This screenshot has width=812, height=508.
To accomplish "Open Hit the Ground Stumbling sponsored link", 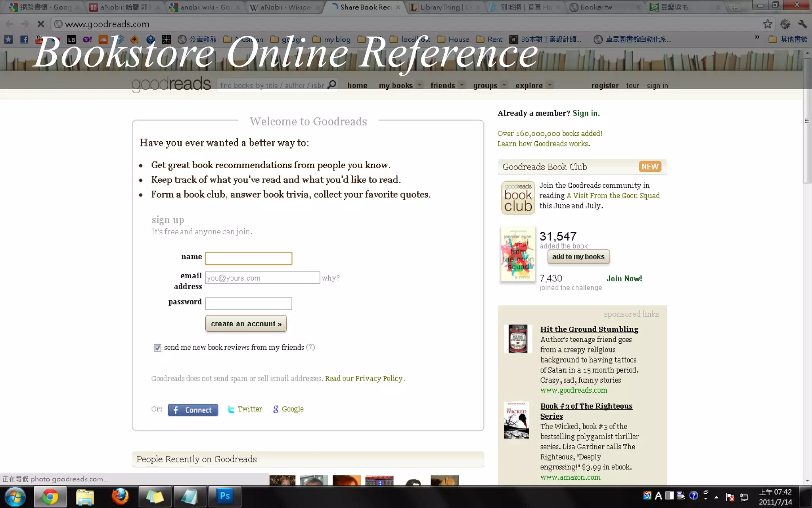I will 589,329.
